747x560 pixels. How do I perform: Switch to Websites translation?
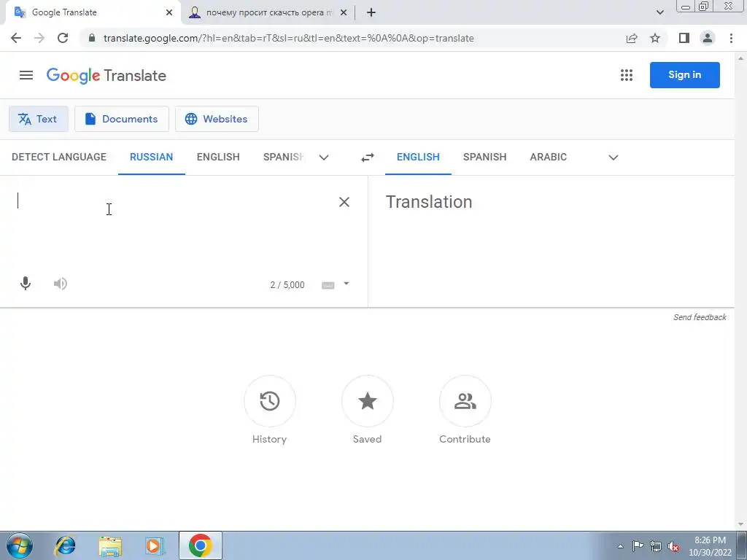pos(217,119)
